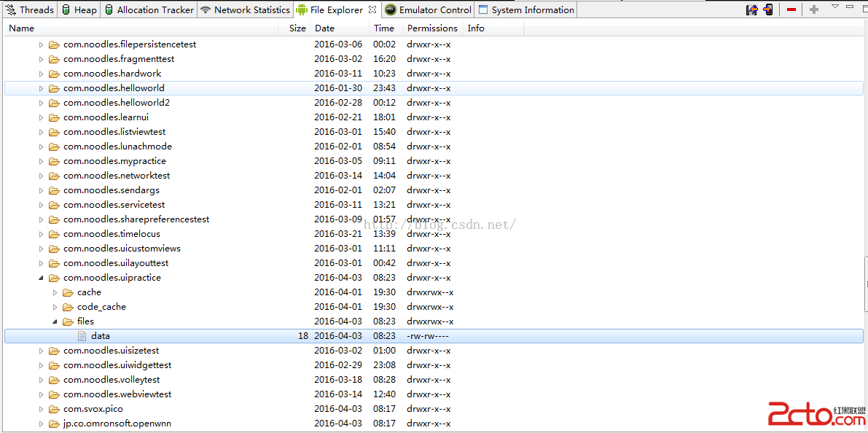Viewport: 868px width, 433px height.
Task: Open the Network Statistics tab
Action: [245, 10]
